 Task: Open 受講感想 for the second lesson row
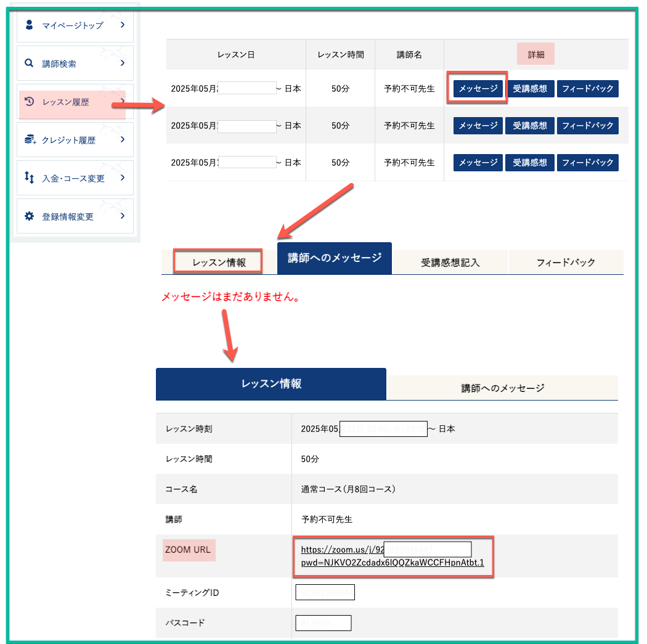(x=530, y=126)
